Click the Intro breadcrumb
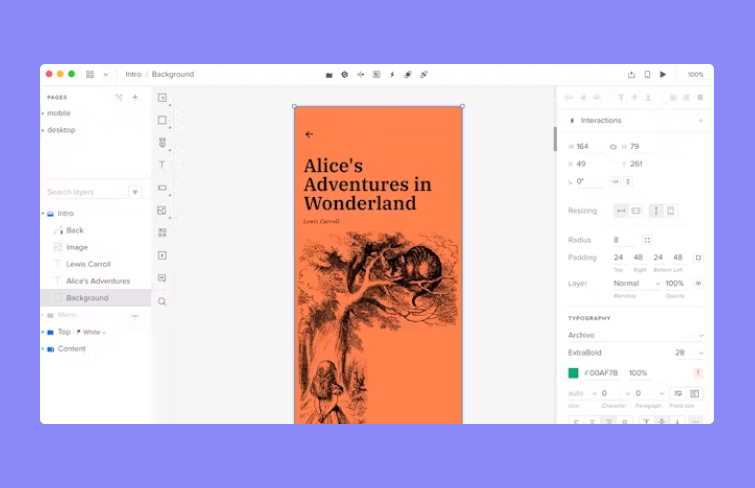This screenshot has height=488, width=755. pyautogui.click(x=133, y=74)
